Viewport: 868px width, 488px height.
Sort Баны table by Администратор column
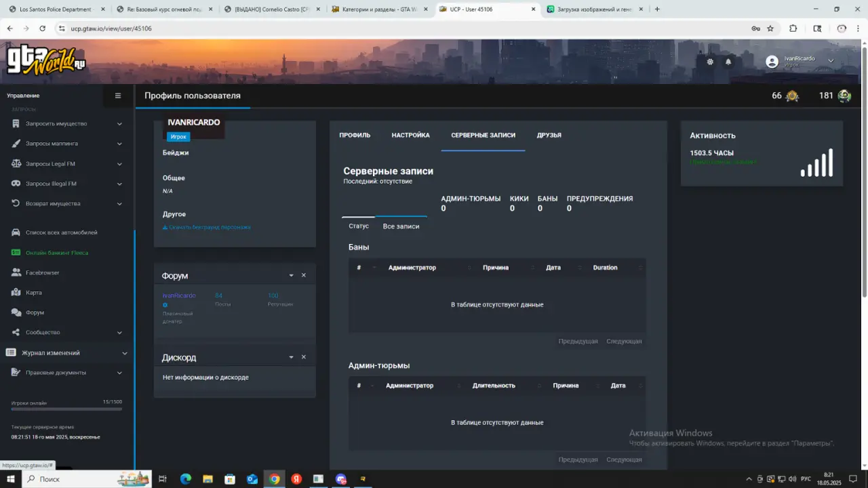412,268
